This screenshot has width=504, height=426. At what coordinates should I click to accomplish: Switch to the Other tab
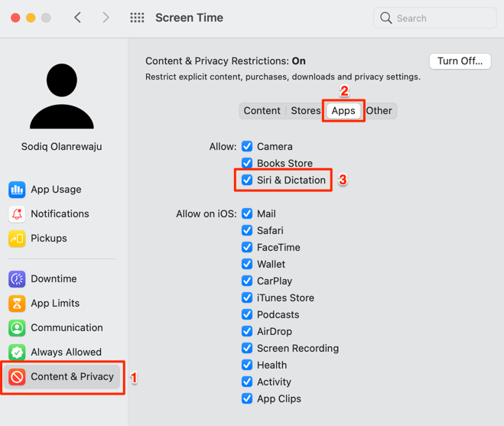pos(379,111)
